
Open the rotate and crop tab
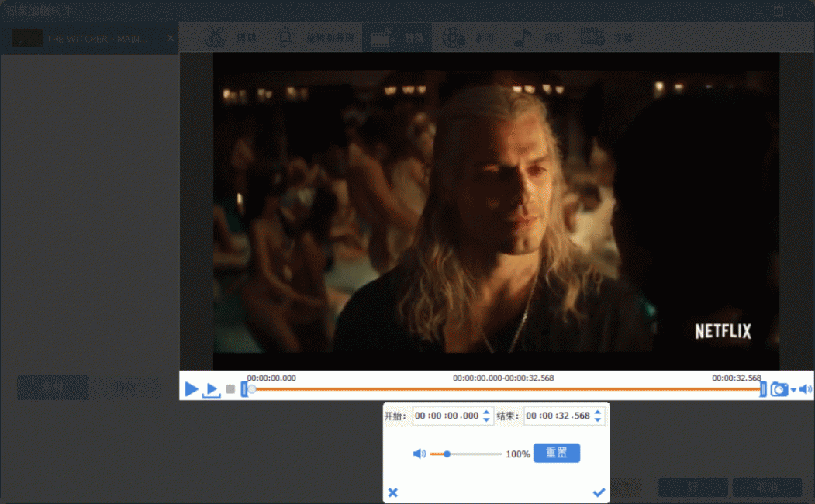[315, 38]
